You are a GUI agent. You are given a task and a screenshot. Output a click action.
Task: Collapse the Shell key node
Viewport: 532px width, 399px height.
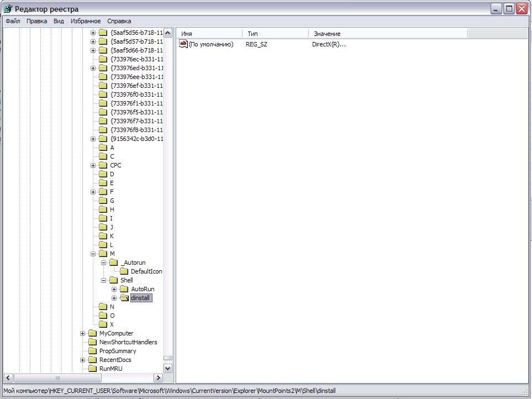103,280
